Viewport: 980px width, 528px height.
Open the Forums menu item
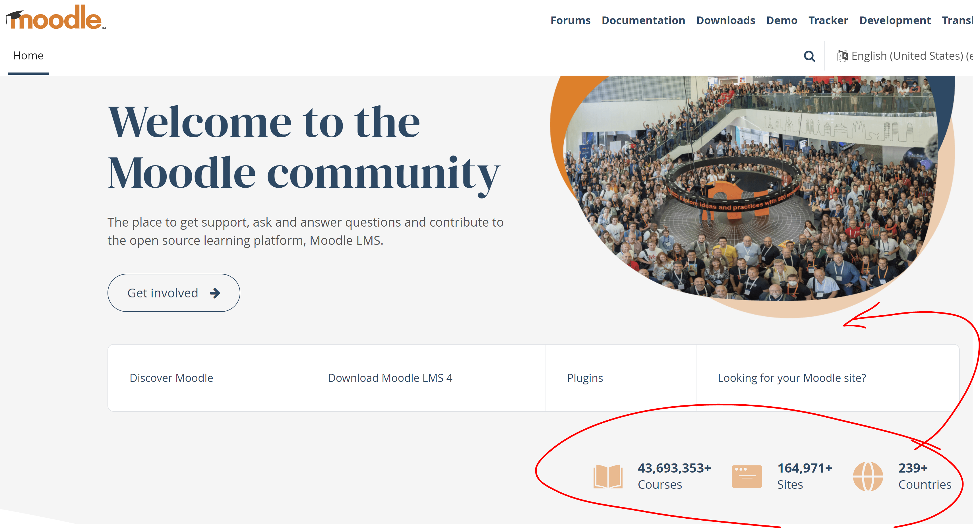click(x=570, y=20)
